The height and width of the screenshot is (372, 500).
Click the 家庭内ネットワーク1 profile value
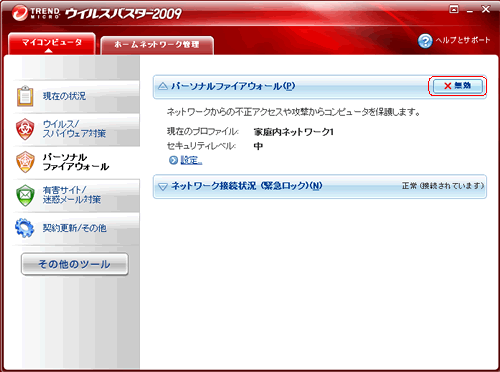click(x=294, y=132)
